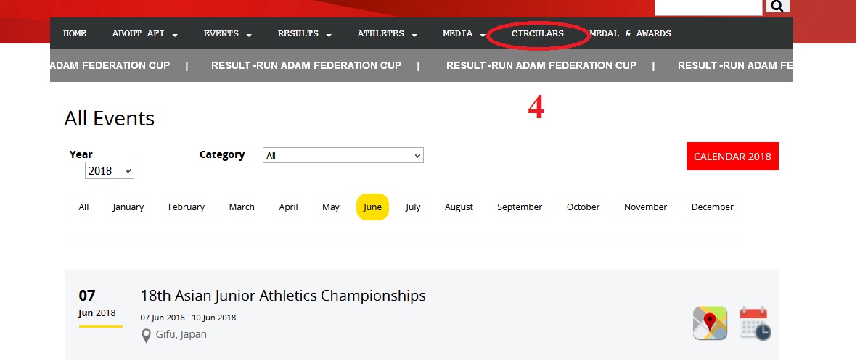Go to the Home page
The height and width of the screenshot is (361, 868).
tap(75, 34)
